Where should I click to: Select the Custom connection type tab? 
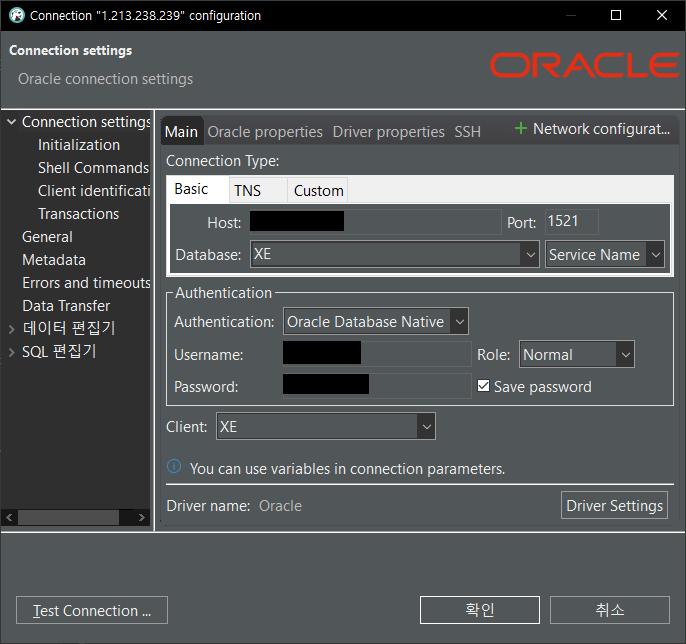coord(318,190)
